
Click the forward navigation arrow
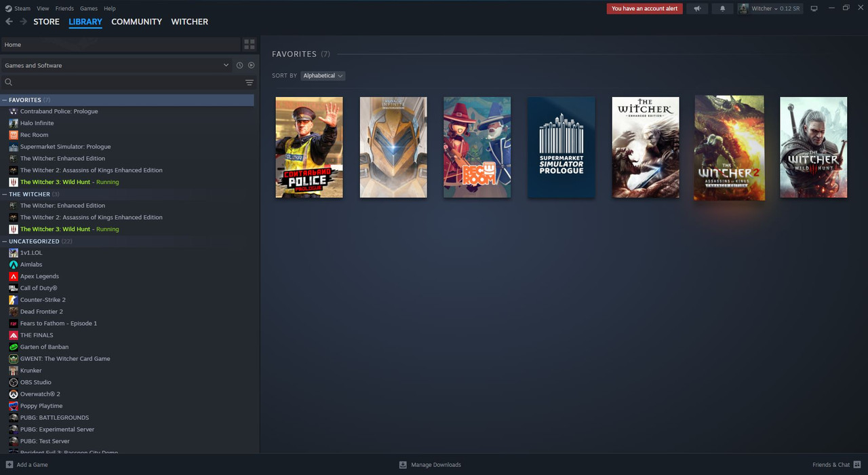coord(23,22)
